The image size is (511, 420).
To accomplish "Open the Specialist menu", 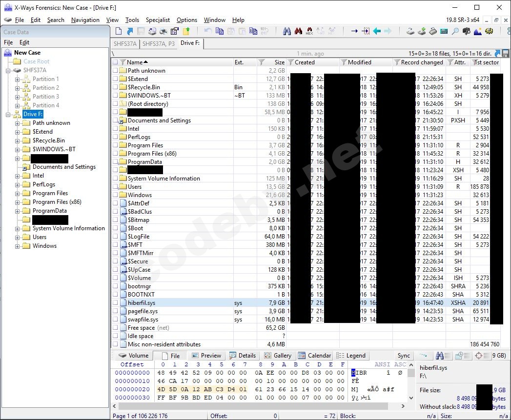I will click(158, 20).
